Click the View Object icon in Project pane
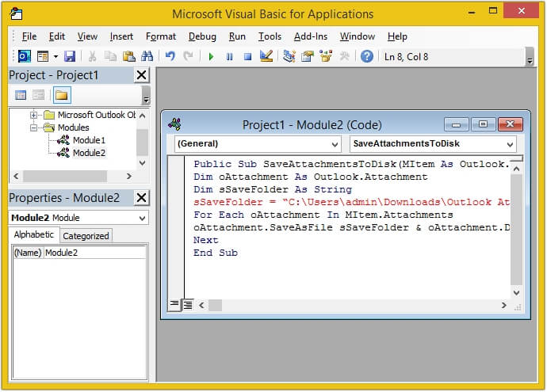547x392 pixels. click(38, 95)
